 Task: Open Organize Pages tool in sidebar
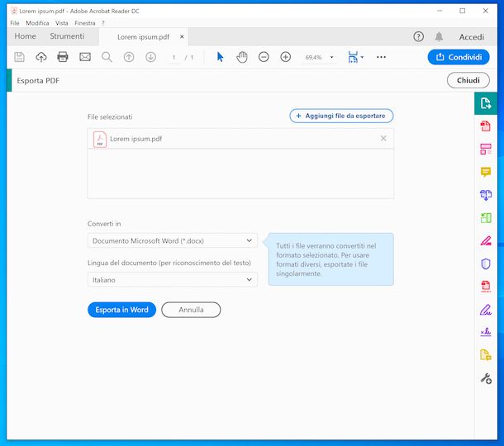pos(486,149)
